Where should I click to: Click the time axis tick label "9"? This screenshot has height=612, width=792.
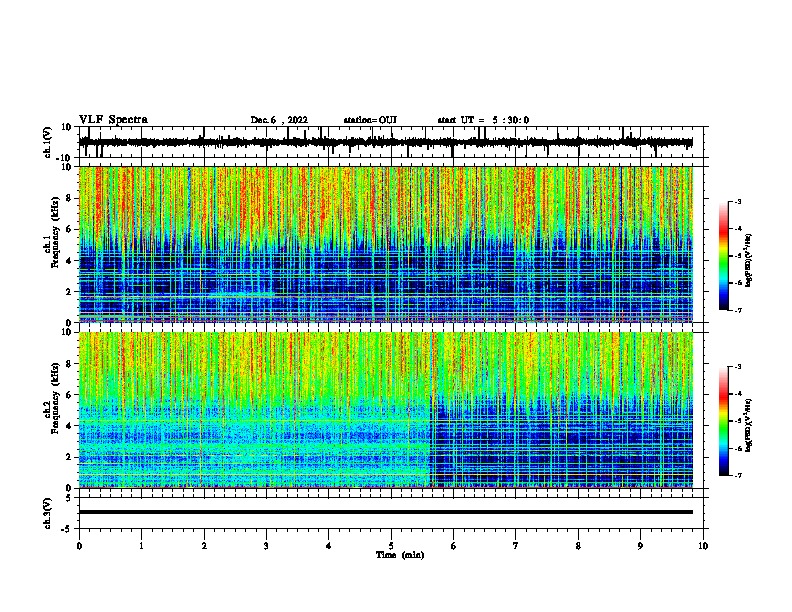point(640,546)
